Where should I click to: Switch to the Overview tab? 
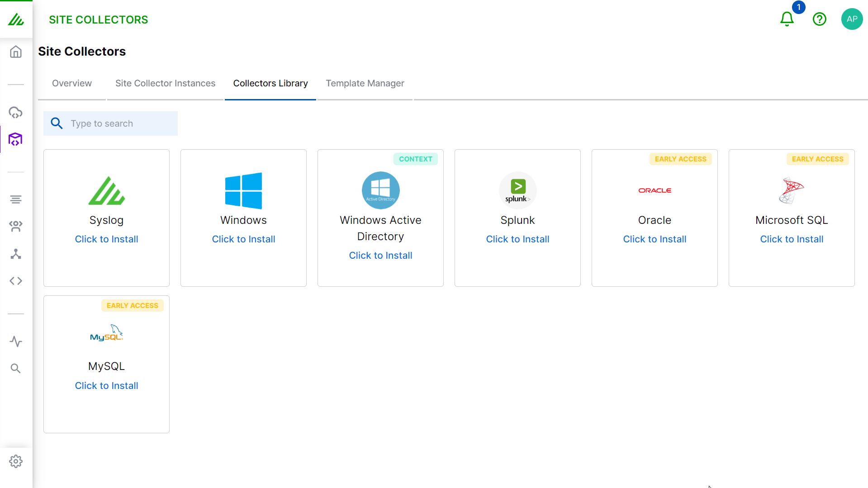72,83
